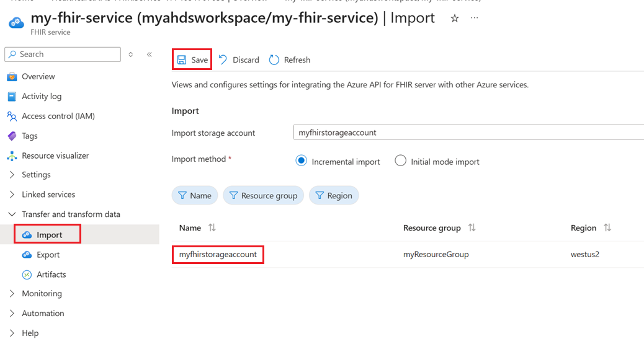This screenshot has height=352, width=644.
Task: Click the FHIR service cloud icon in header
Action: click(16, 22)
